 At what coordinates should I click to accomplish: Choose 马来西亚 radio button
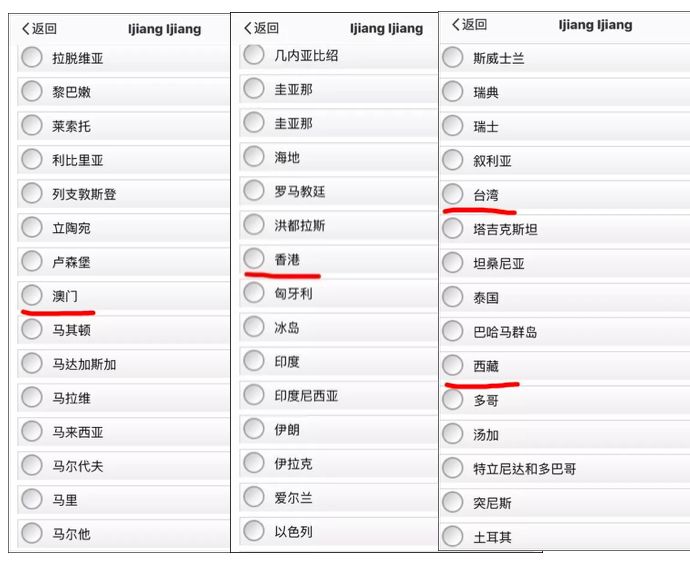(32, 432)
